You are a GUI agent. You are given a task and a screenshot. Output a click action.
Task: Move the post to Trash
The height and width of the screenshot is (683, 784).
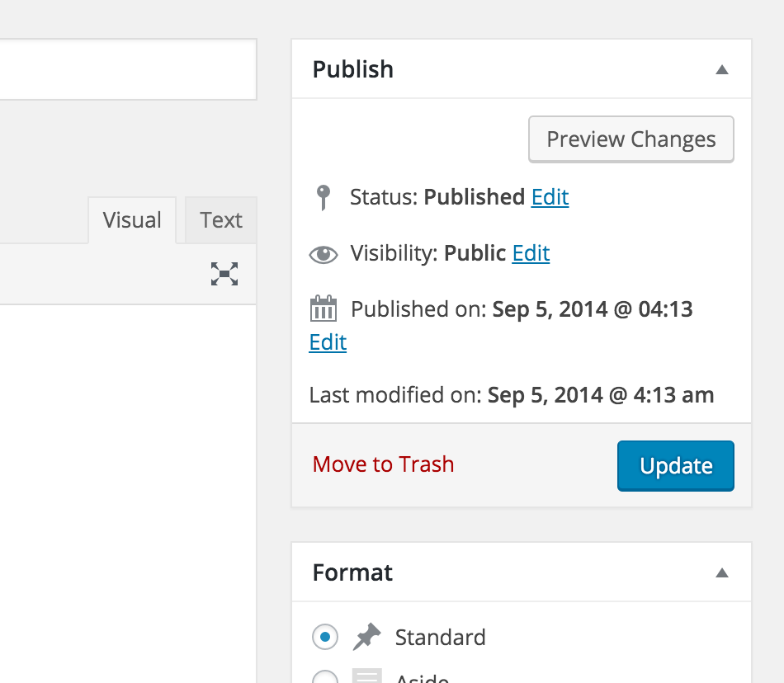[383, 464]
